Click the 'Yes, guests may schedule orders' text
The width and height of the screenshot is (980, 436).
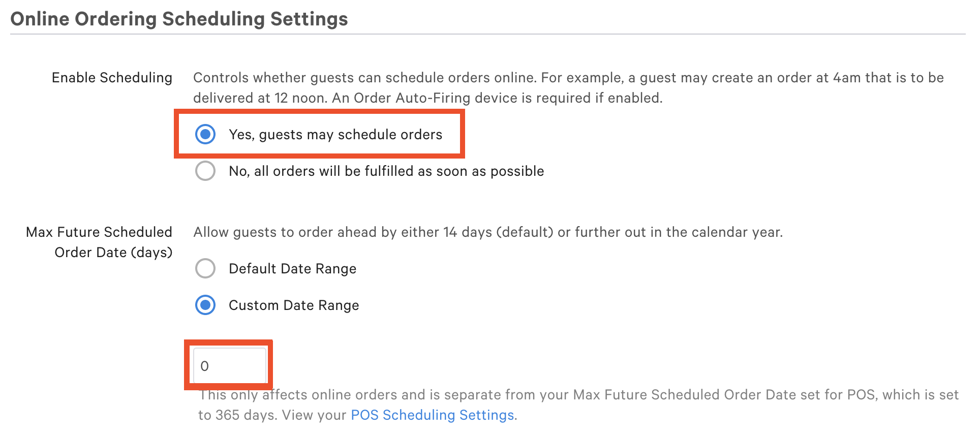point(335,135)
